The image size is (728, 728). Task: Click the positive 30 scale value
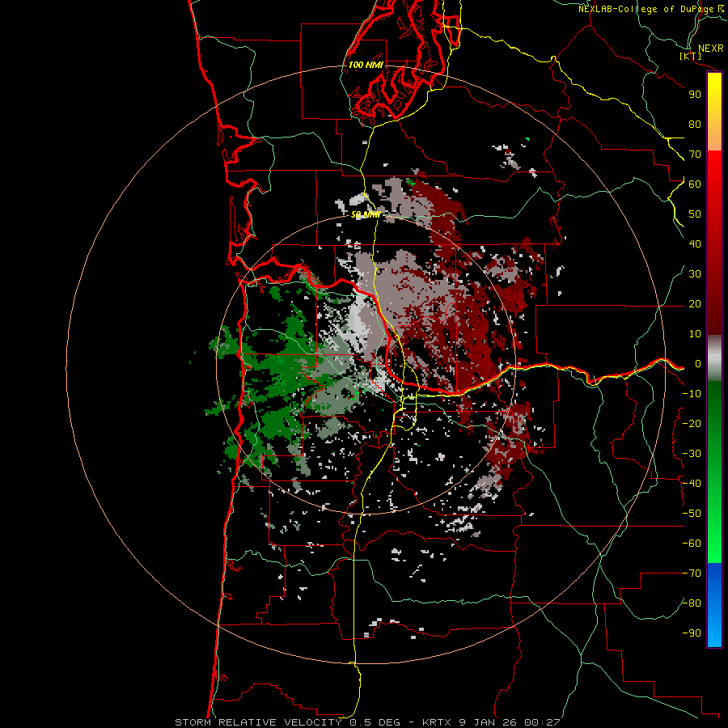(x=695, y=274)
